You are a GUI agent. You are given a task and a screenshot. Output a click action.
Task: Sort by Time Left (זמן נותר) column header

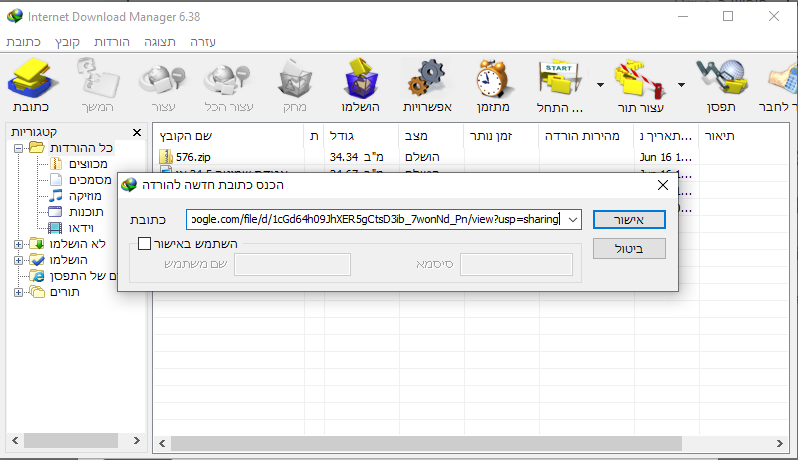click(501, 136)
